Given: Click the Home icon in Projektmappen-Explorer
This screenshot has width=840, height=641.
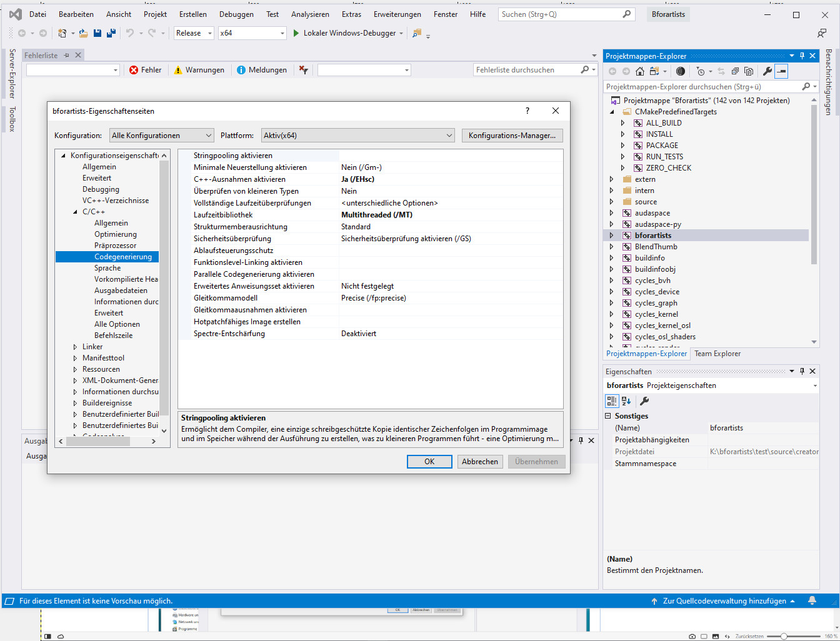Looking at the screenshot, I should [x=639, y=71].
